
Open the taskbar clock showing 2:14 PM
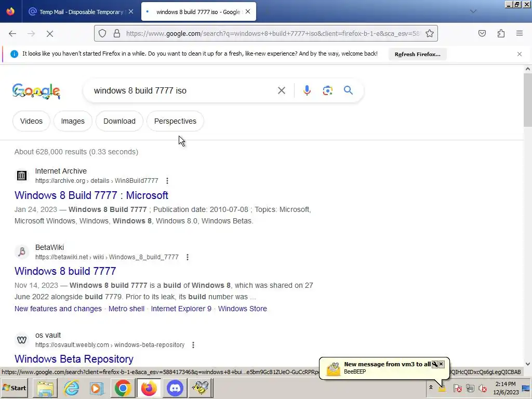(506, 388)
